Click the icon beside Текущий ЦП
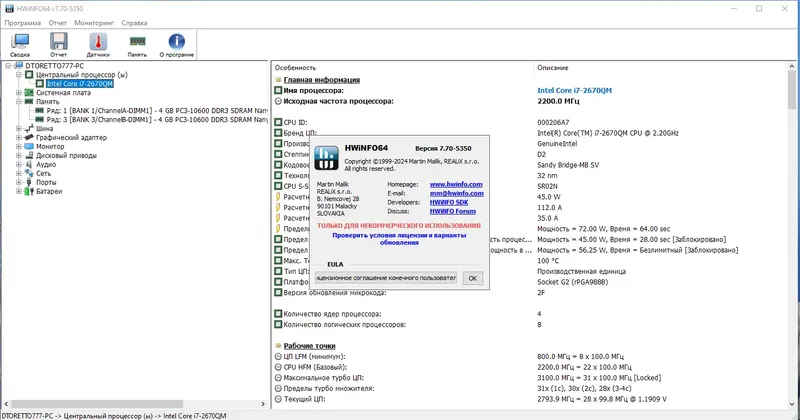800x420 pixels. click(278, 399)
